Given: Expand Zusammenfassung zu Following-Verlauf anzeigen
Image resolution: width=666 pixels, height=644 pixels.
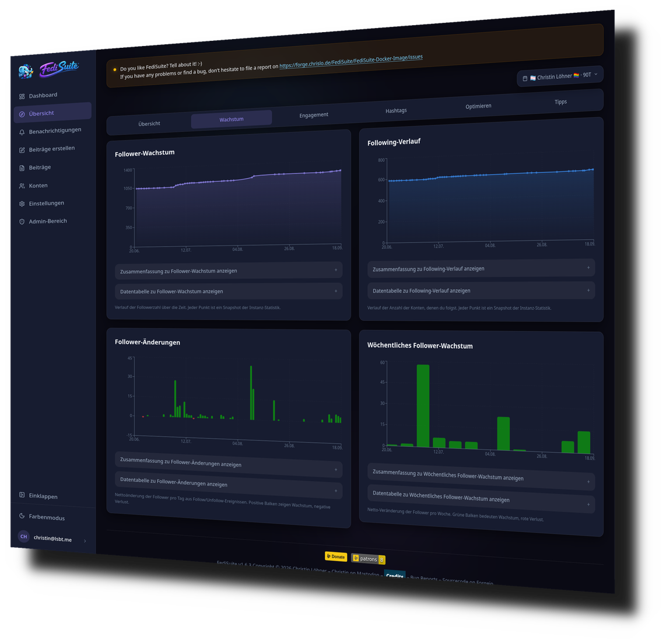Looking at the screenshot, I should pyautogui.click(x=481, y=268).
